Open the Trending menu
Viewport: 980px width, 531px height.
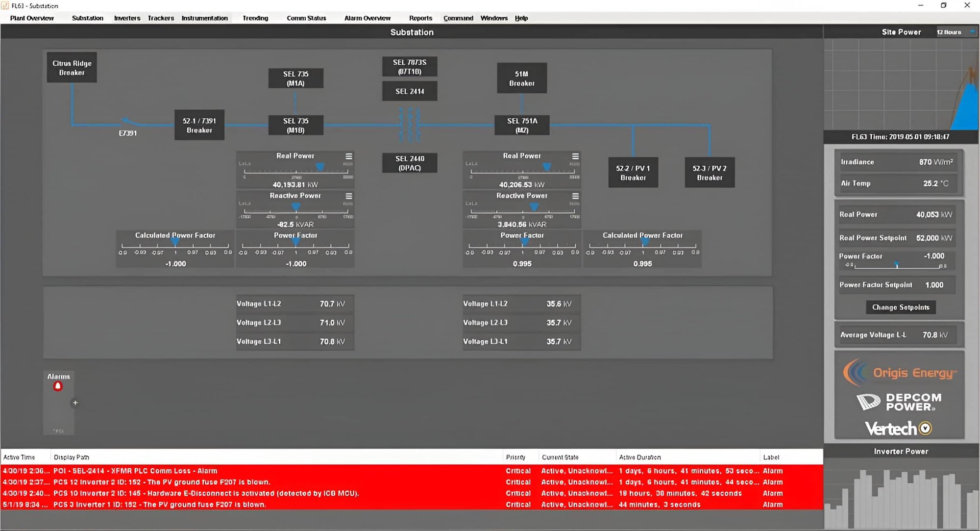[x=255, y=18]
